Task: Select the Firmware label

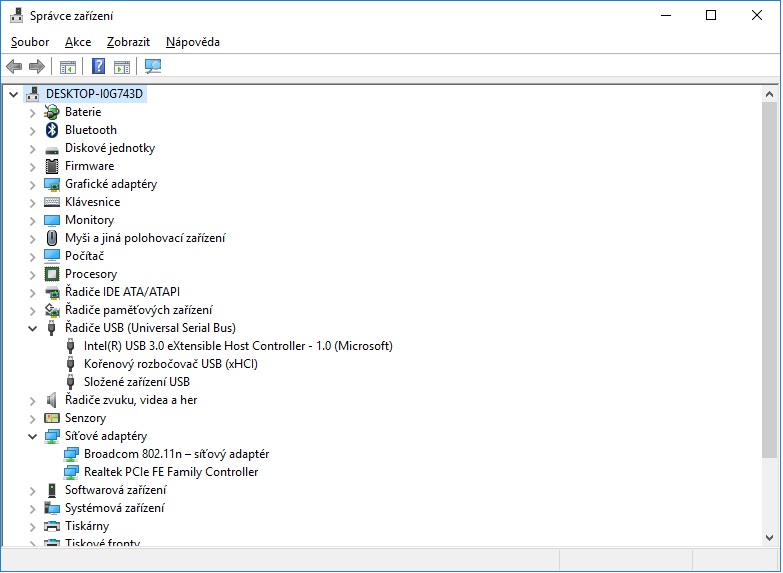Action: (x=89, y=166)
